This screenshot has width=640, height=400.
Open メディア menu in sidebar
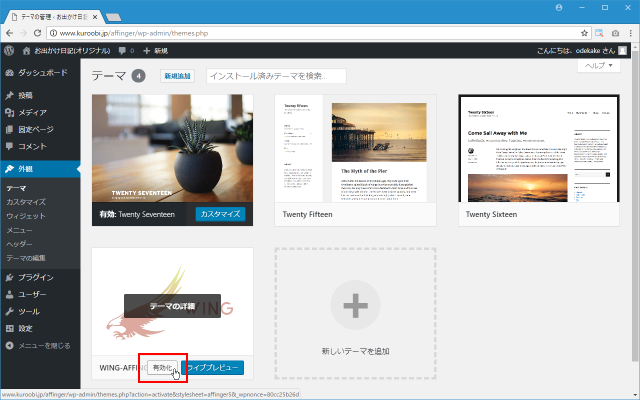pyautogui.click(x=40, y=112)
